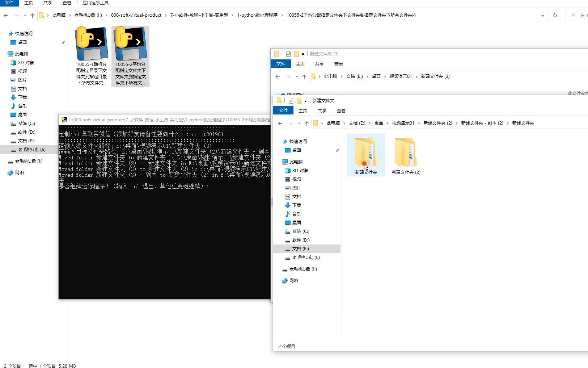The height and width of the screenshot is (368, 588).
Task: Open 图片 in main window sidebar
Action: [x=22, y=80]
